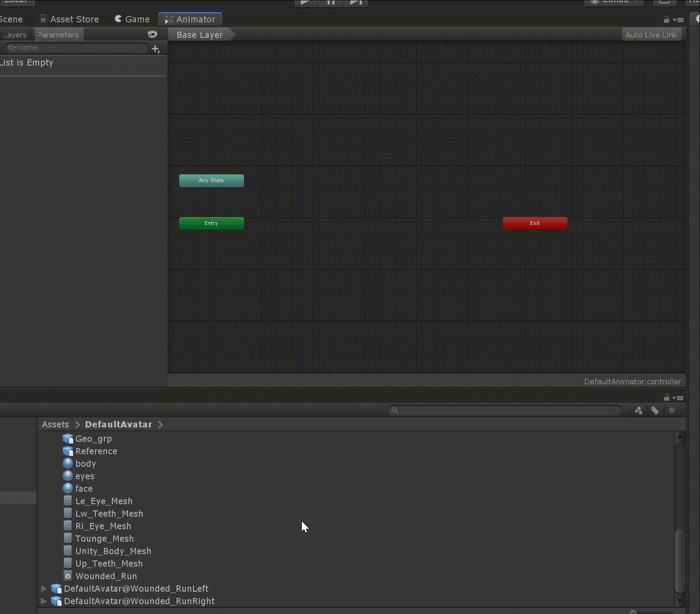Click the Game tab Pac-Man icon
The height and width of the screenshot is (614, 700).
pyautogui.click(x=118, y=19)
